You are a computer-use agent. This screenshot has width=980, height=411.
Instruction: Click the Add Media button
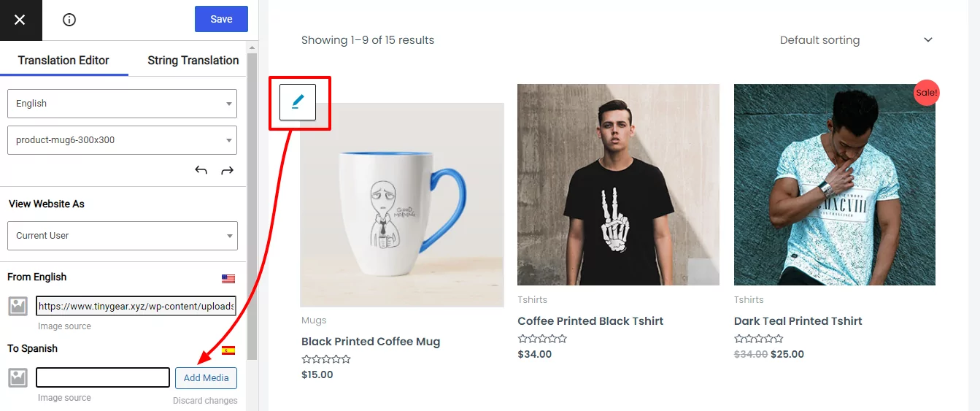click(x=206, y=377)
